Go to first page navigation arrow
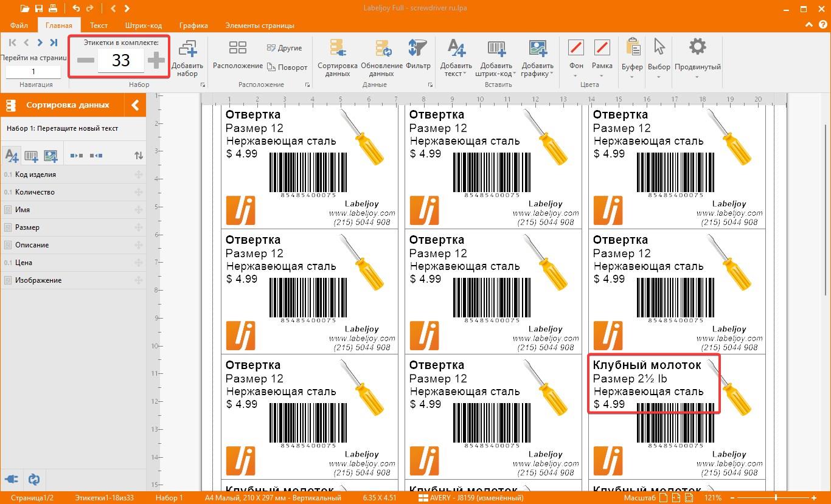This screenshot has height=504, width=831. click(x=13, y=43)
